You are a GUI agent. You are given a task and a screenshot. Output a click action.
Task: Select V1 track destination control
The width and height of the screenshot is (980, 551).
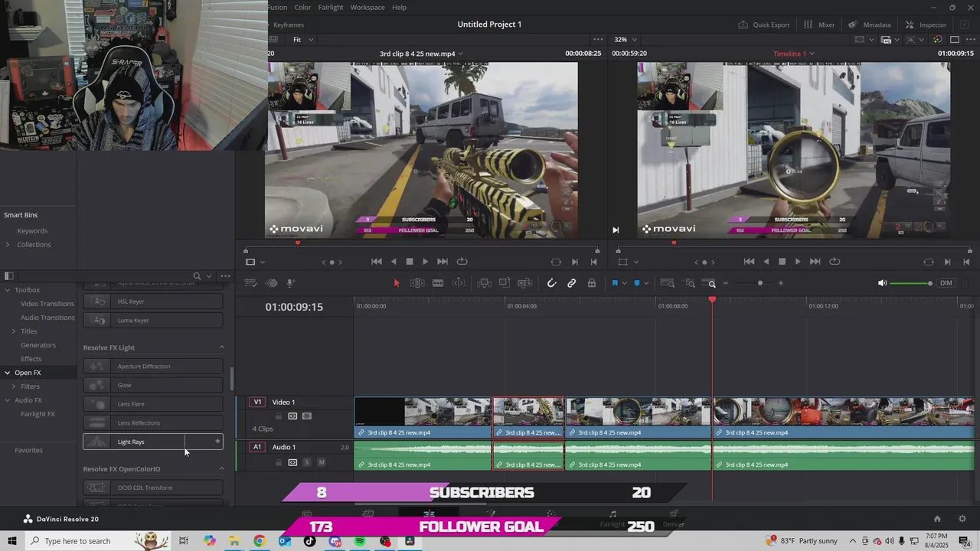point(258,402)
